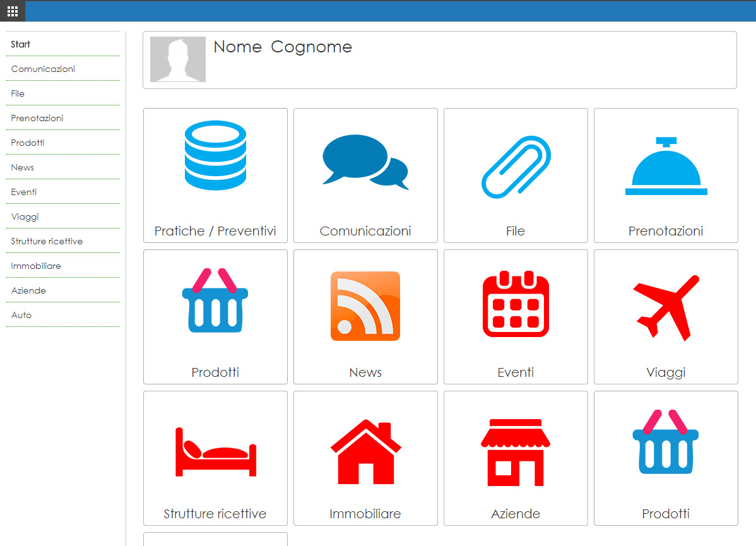Open the red storefront Aziende icon
Screen dimensions: 756x546
point(516,452)
